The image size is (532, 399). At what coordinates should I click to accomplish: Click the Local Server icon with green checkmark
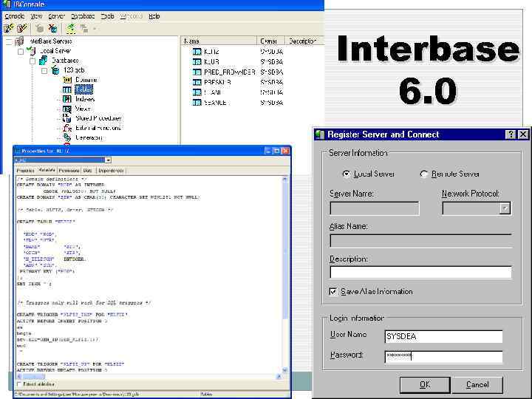(31, 51)
